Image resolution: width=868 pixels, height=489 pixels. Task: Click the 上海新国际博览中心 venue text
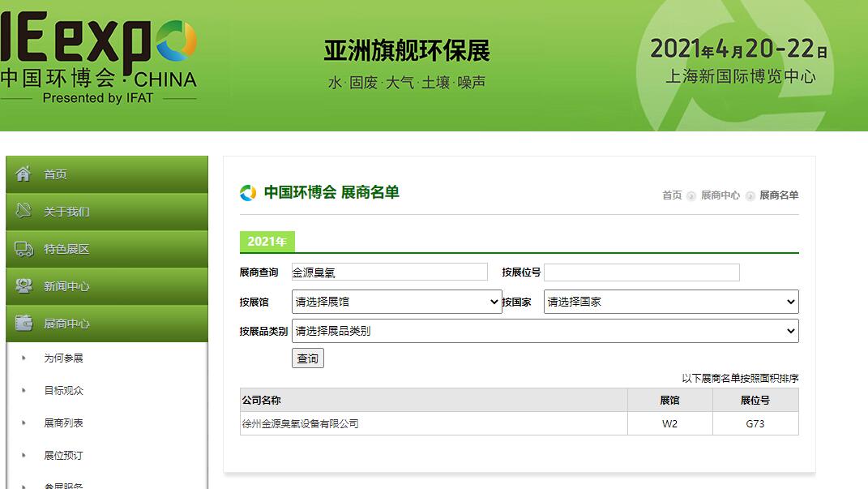[x=741, y=76]
